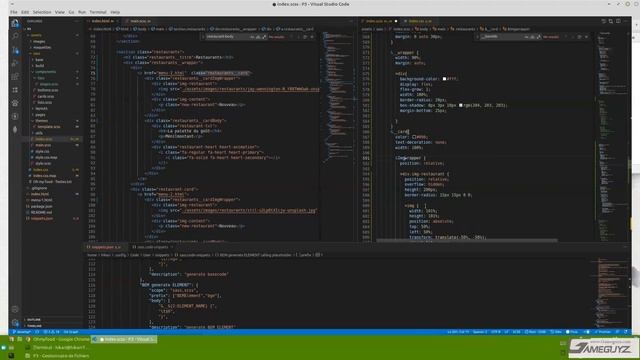Open menu-1.html in the Explorer
Screen dimensions: 640x360
(41, 200)
